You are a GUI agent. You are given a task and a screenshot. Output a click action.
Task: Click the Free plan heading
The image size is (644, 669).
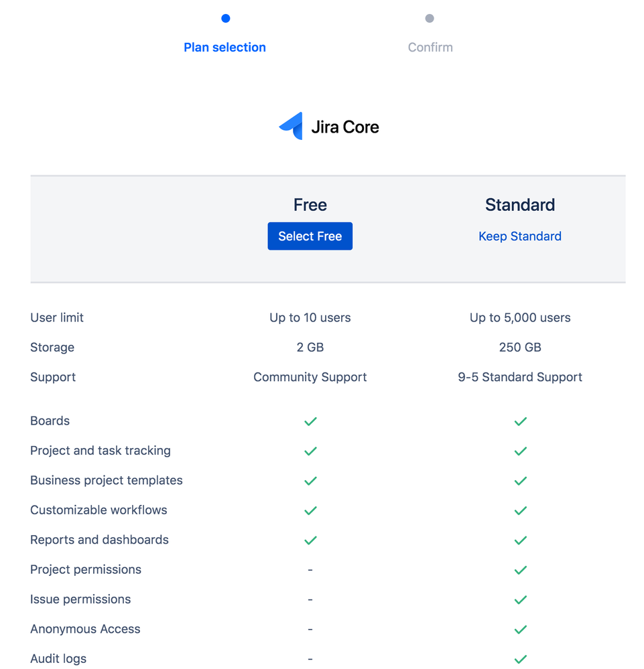point(310,205)
